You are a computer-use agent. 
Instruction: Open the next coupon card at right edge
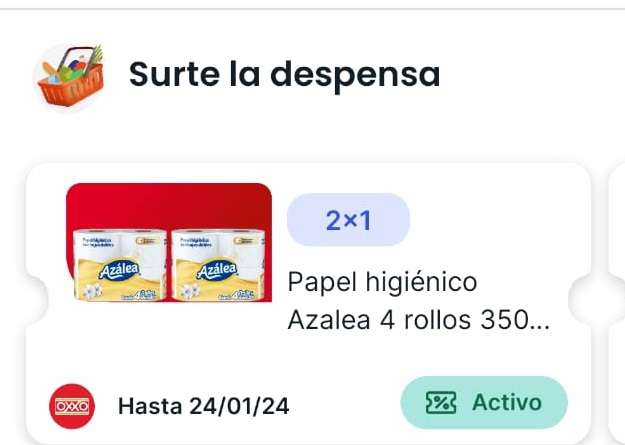(617, 303)
